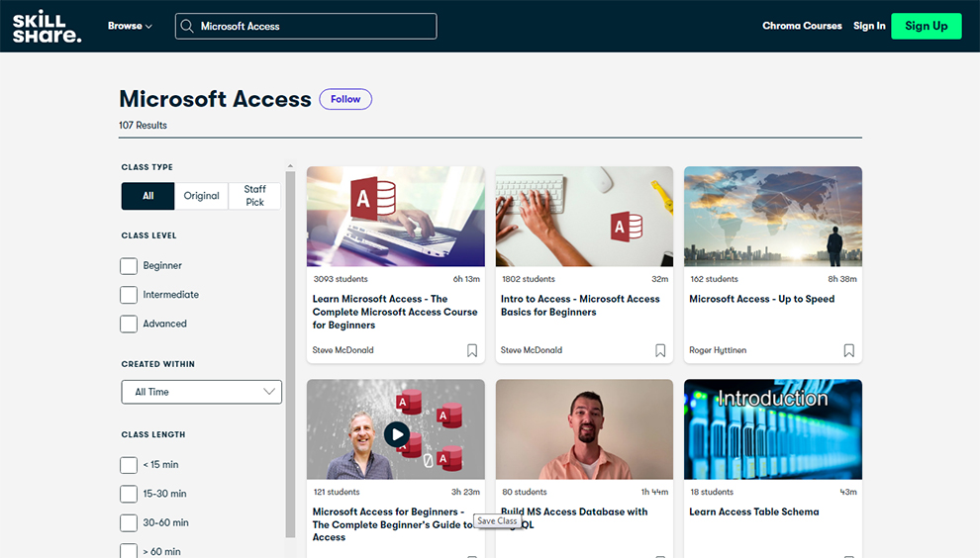Open the All Time created-within dropdown
The width and height of the screenshot is (980, 558).
(201, 392)
